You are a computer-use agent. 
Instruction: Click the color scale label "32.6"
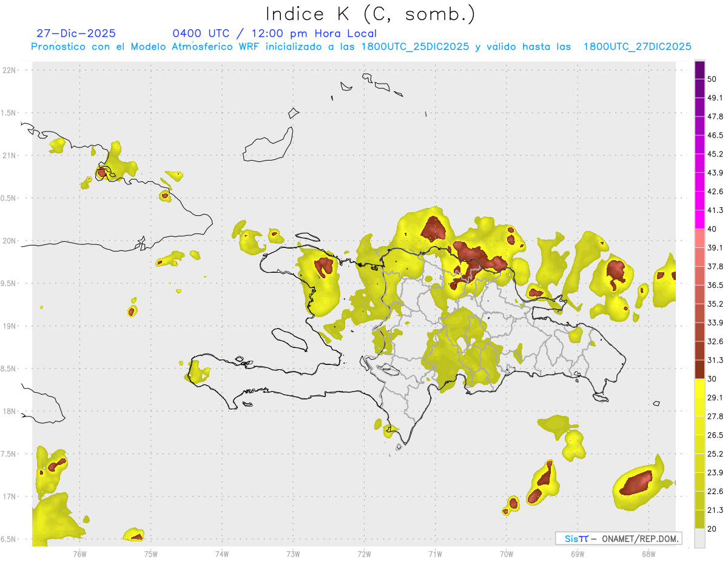pyautogui.click(x=715, y=341)
